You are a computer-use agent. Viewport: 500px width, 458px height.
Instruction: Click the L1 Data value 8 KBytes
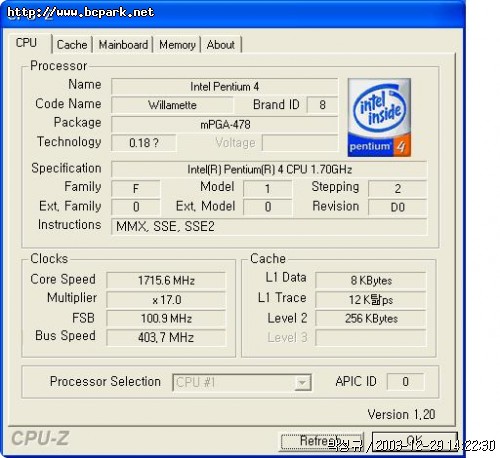[371, 280]
